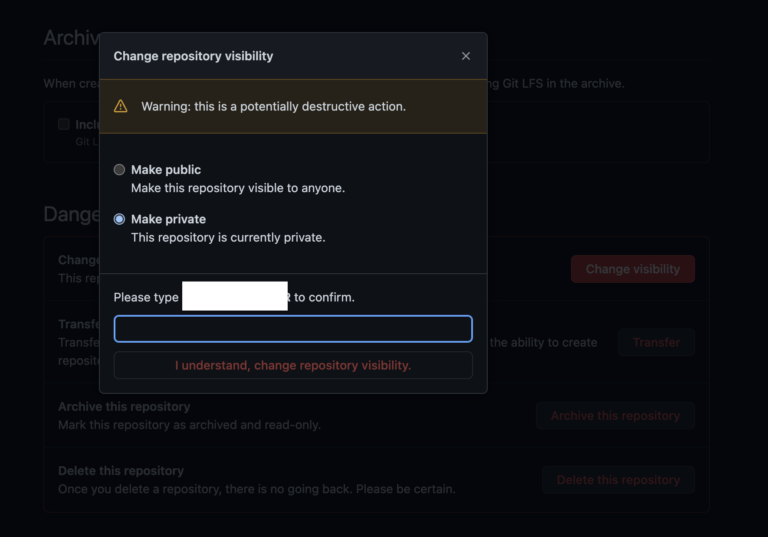The image size is (768, 537).
Task: Click the Make private label text
Action: tap(168, 219)
